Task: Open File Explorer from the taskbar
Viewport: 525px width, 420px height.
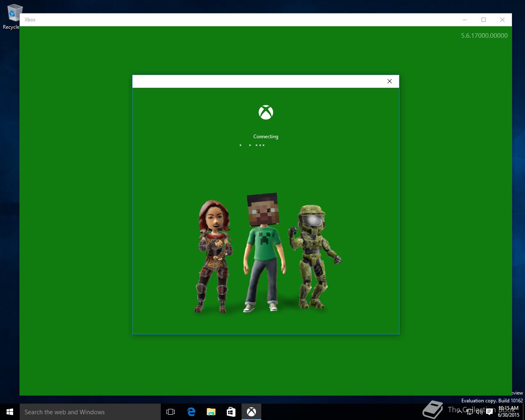Action: tap(211, 412)
